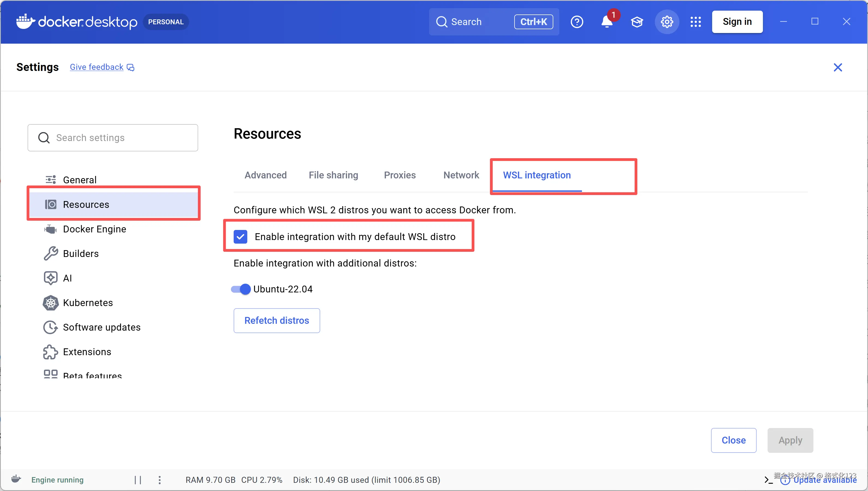Switch to the Advanced tab

click(266, 175)
